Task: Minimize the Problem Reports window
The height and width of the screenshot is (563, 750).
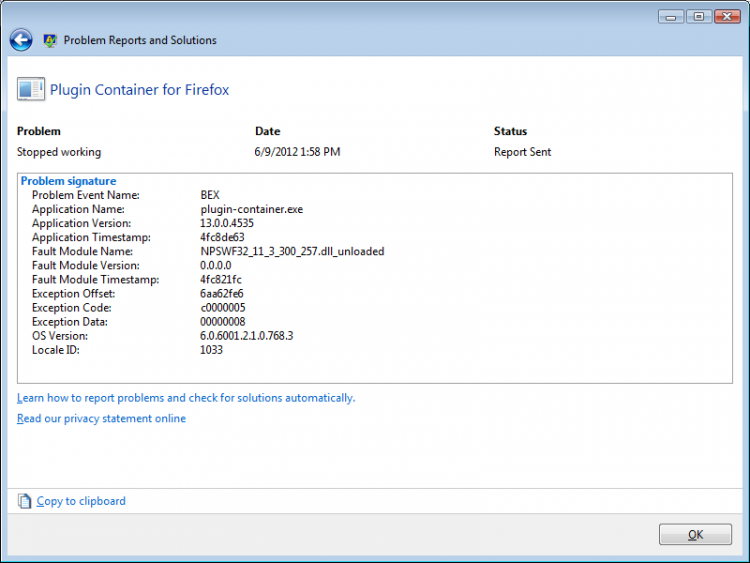Action: (671, 17)
